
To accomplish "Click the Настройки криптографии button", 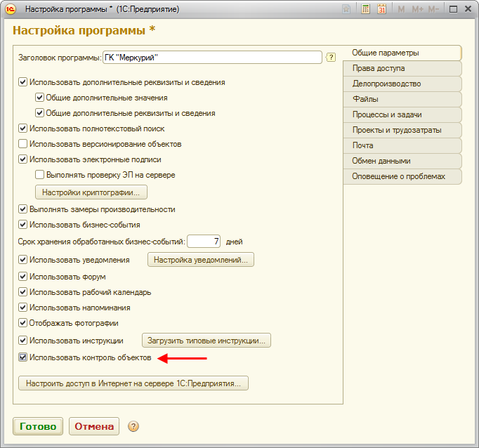I will 91,192.
